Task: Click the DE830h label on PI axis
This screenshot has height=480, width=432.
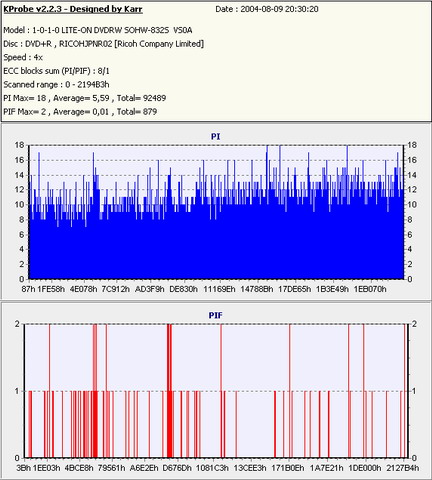Action: [x=183, y=289]
